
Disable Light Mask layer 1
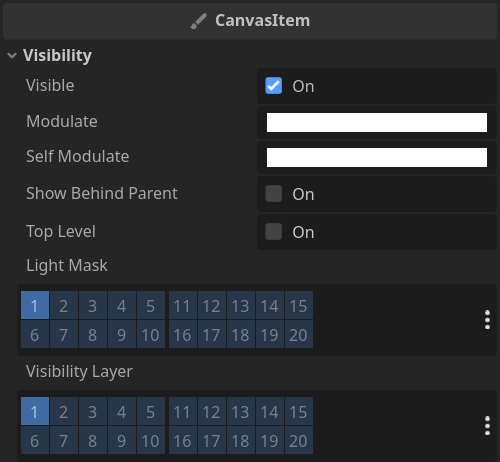(x=35, y=305)
